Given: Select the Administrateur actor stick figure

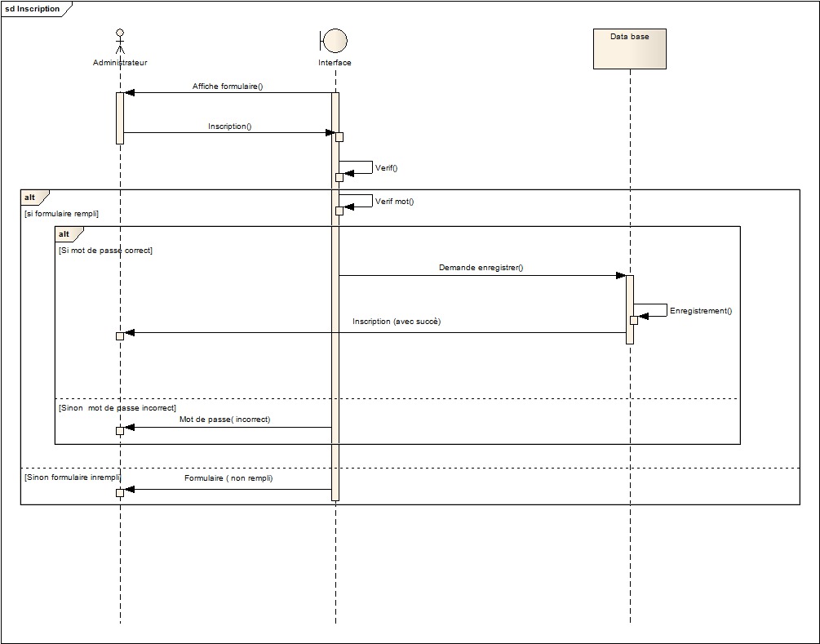Looking at the screenshot, I should [x=120, y=42].
